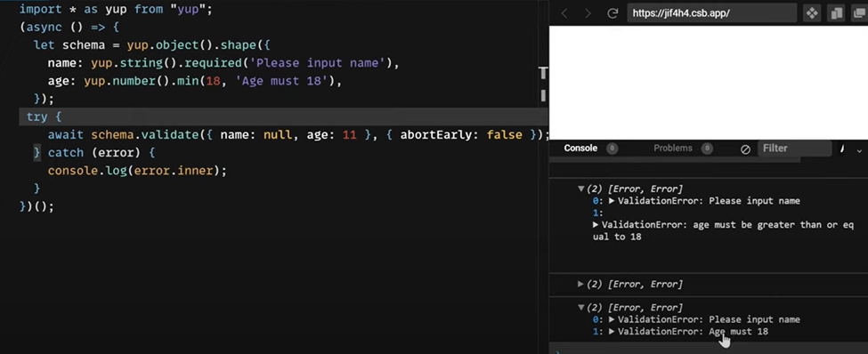This screenshot has height=354, width=868.
Task: Expand the 'Age must 18' ValidationError
Action: pos(612,332)
